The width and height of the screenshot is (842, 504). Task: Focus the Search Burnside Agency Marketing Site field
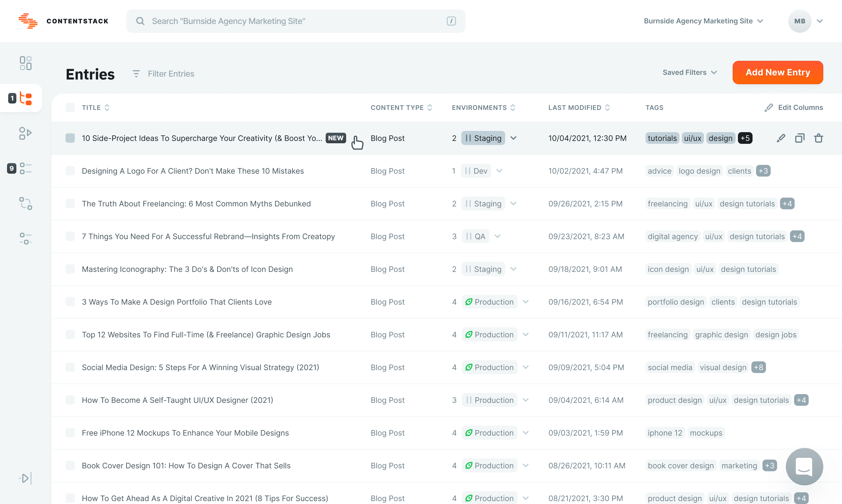[296, 21]
